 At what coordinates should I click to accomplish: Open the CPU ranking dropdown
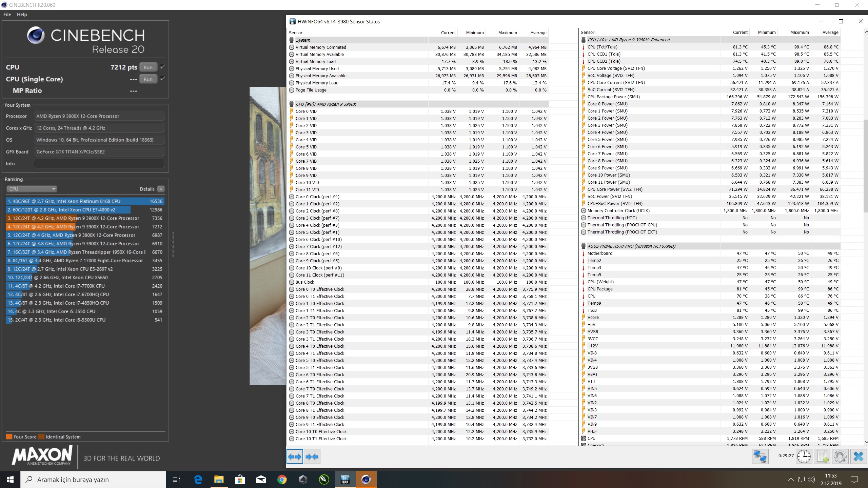pyautogui.click(x=32, y=189)
